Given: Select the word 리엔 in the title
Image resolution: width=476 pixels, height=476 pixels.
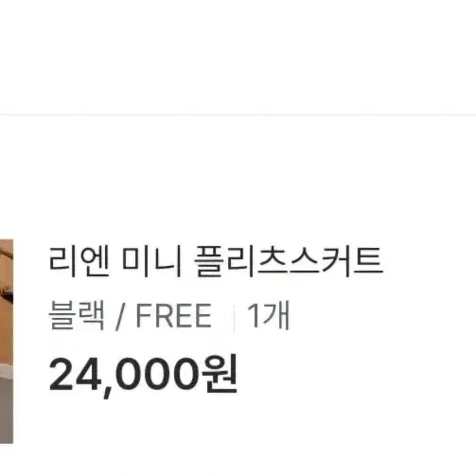Looking at the screenshot, I should coord(79,262).
